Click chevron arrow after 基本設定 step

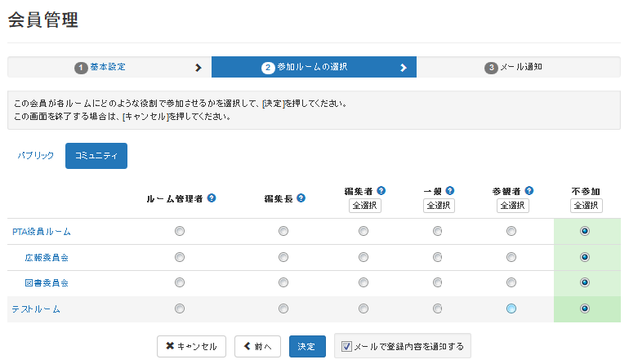pyautogui.click(x=199, y=68)
